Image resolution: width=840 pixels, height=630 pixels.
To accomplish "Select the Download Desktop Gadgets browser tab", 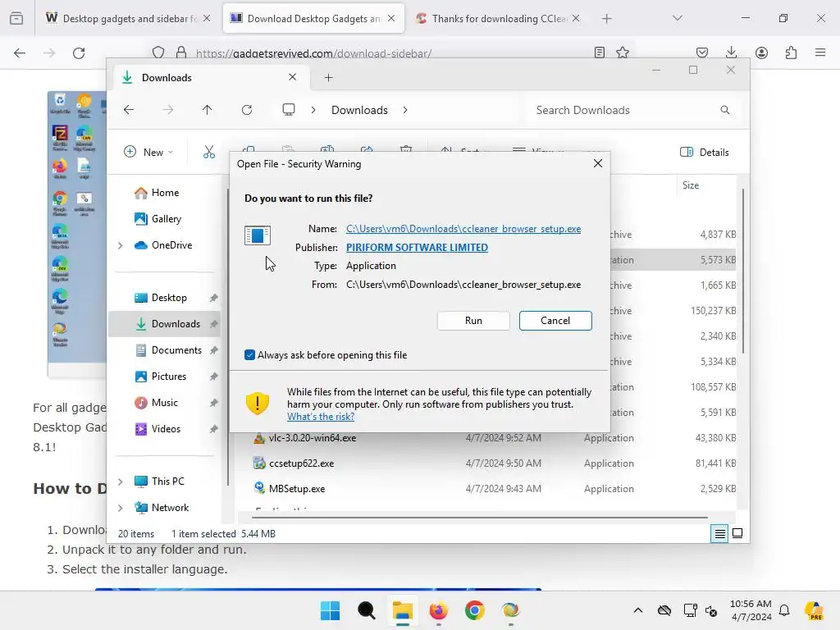I will pyautogui.click(x=313, y=19).
